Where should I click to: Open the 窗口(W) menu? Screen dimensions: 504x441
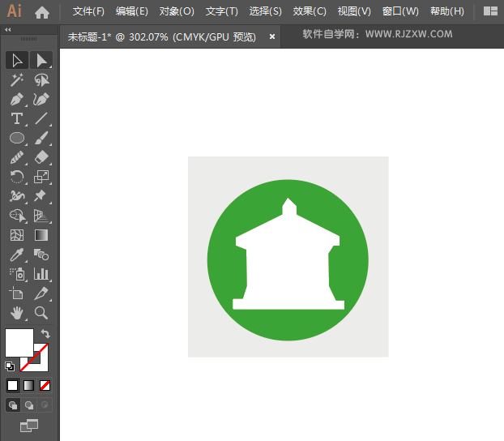[x=400, y=11]
